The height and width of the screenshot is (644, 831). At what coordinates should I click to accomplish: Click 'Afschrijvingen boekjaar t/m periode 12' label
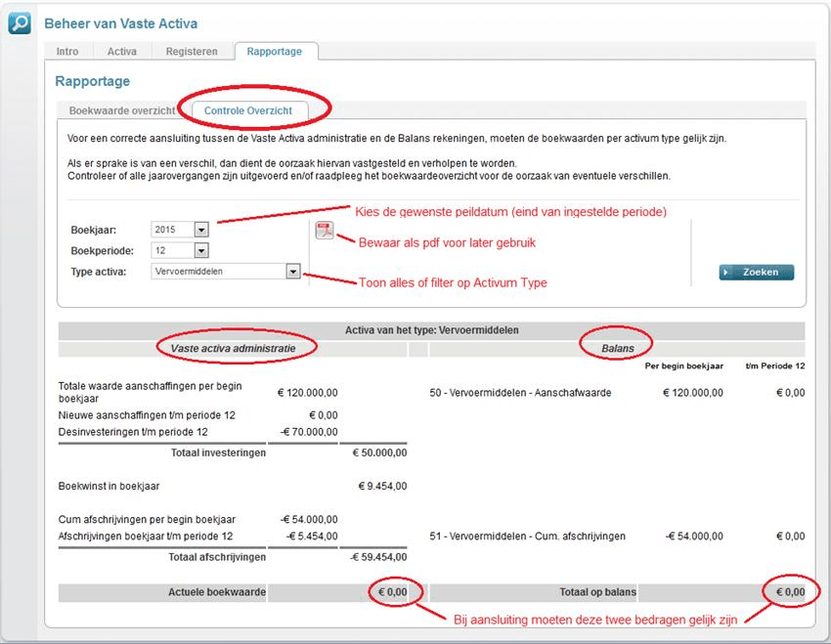[146, 536]
